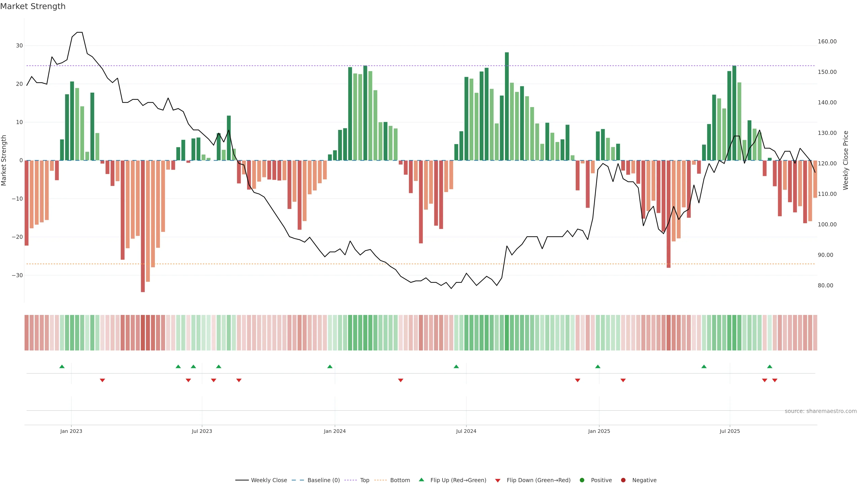Click the first green flip-up triangle marker
Viewport: 868px width, 488px height.
(62, 366)
